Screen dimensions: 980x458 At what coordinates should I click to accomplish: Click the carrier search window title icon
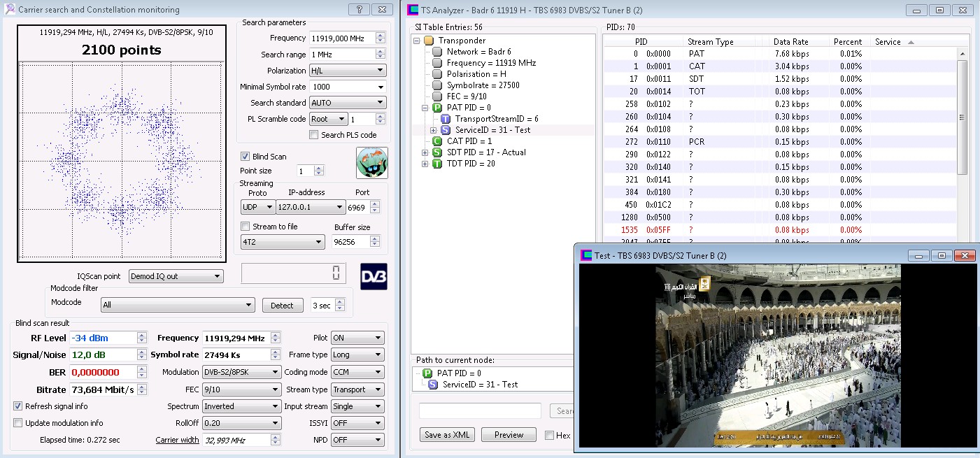pyautogui.click(x=10, y=10)
